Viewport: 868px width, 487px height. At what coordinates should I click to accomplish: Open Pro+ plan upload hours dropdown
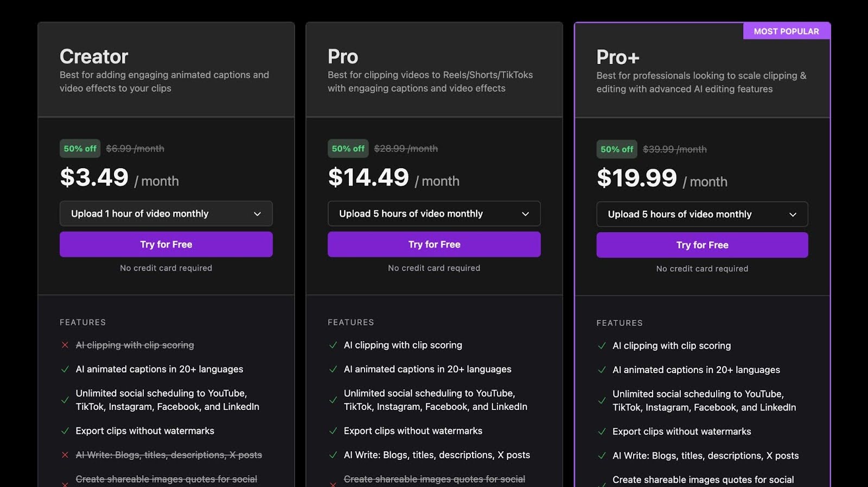(702, 214)
